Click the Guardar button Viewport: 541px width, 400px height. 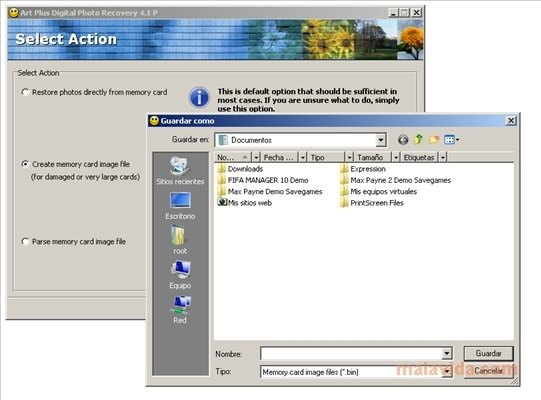(x=488, y=353)
